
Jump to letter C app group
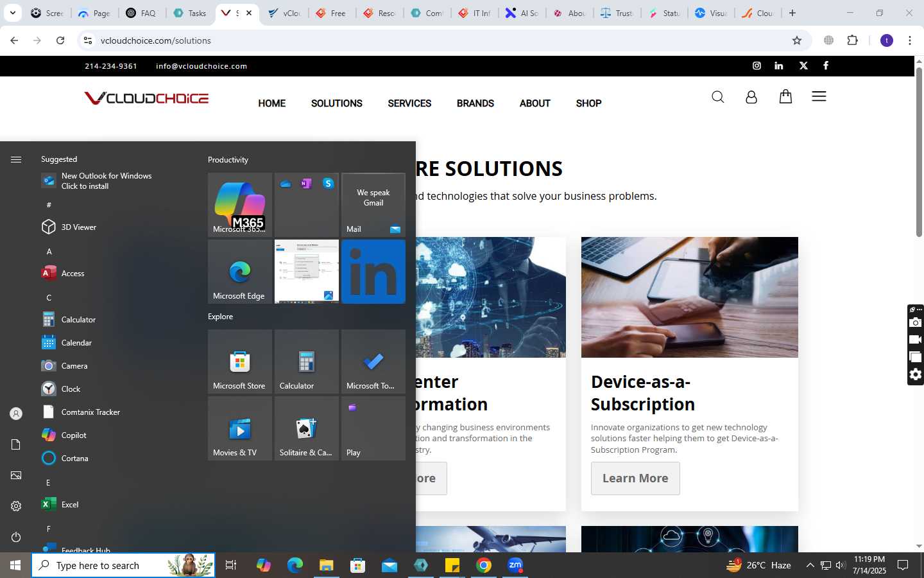pyautogui.click(x=49, y=297)
